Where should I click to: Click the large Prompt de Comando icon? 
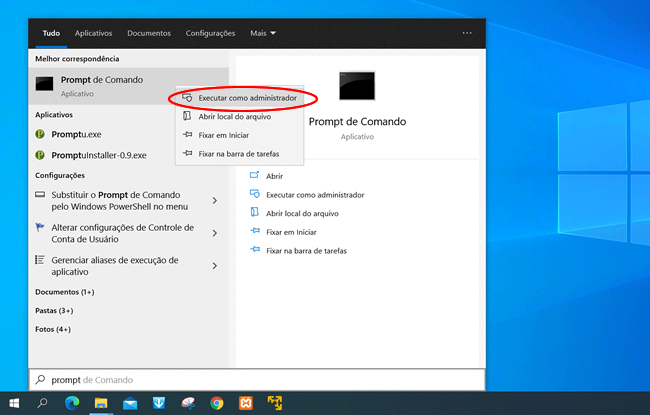click(357, 86)
